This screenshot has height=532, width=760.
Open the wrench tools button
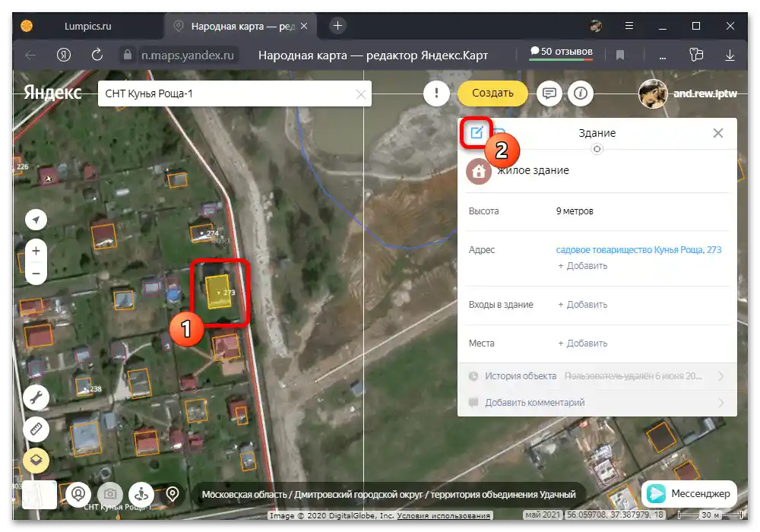pyautogui.click(x=36, y=397)
